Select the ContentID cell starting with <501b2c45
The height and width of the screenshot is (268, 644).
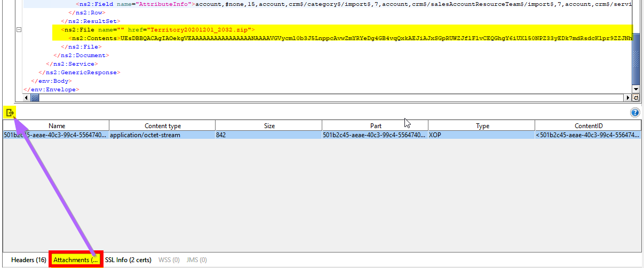coord(588,135)
